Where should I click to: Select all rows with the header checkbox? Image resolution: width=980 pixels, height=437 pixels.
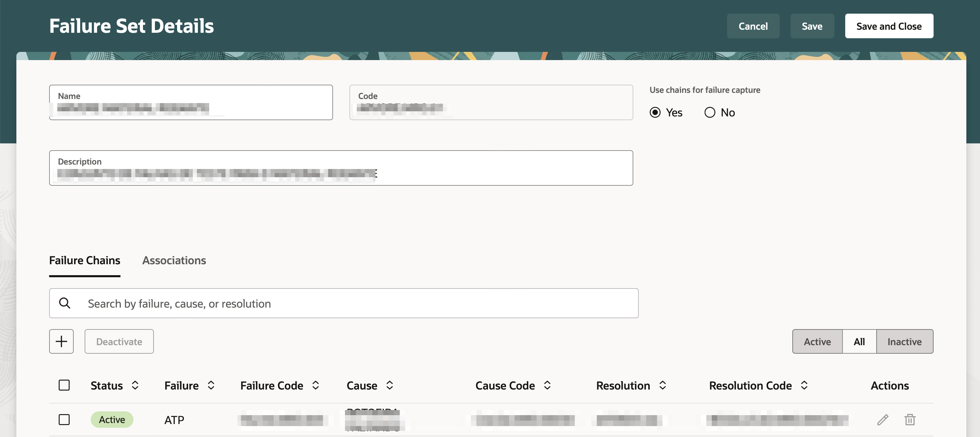[64, 385]
